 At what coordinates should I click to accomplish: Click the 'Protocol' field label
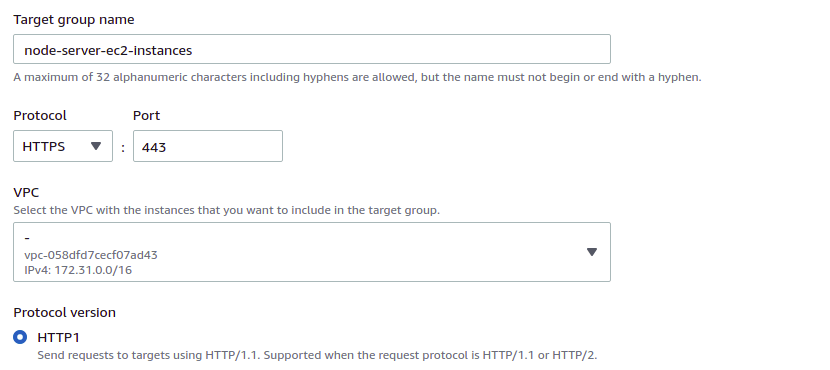click(x=40, y=115)
